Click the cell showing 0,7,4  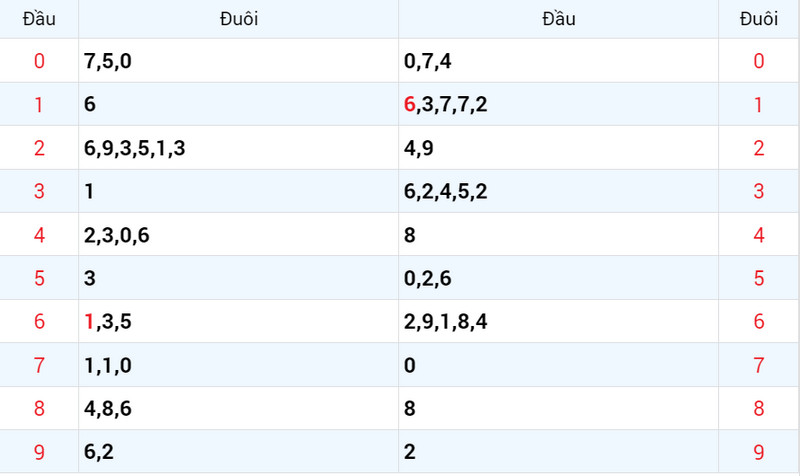tap(558, 61)
